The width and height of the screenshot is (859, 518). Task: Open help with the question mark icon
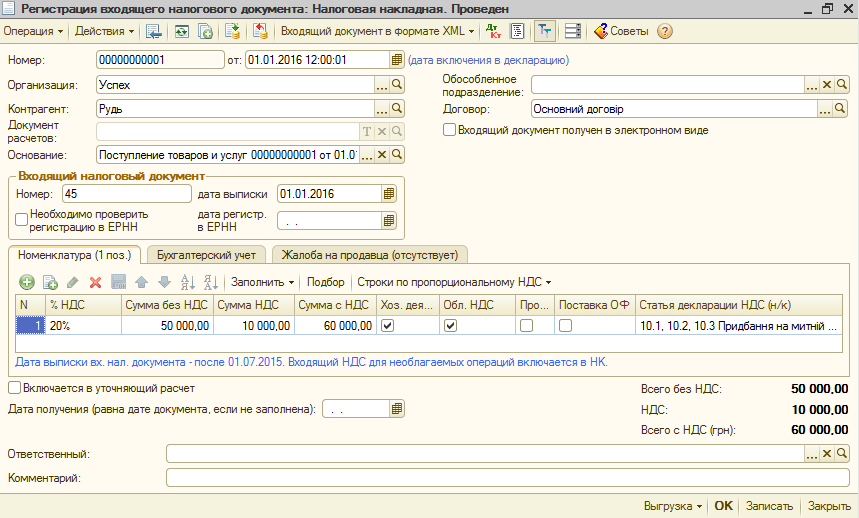[665, 31]
